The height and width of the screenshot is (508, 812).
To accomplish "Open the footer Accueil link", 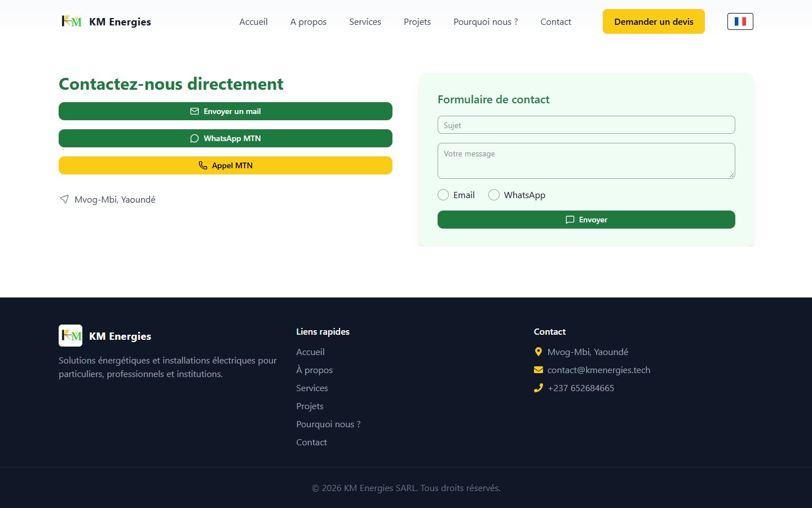I will 311,352.
